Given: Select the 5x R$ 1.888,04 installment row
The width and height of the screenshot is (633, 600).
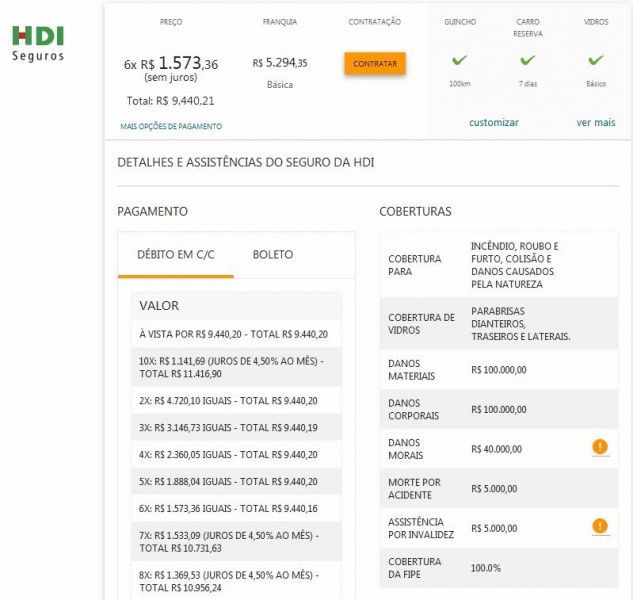Looking at the screenshot, I should point(236,481).
